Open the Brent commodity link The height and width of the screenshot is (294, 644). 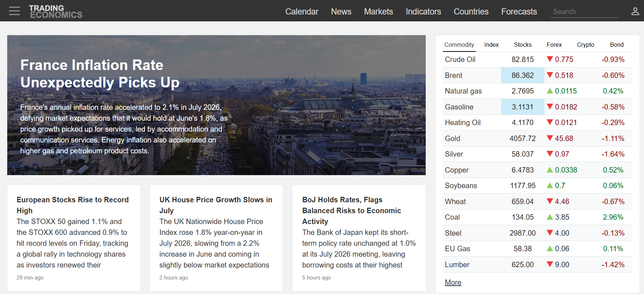tap(454, 75)
